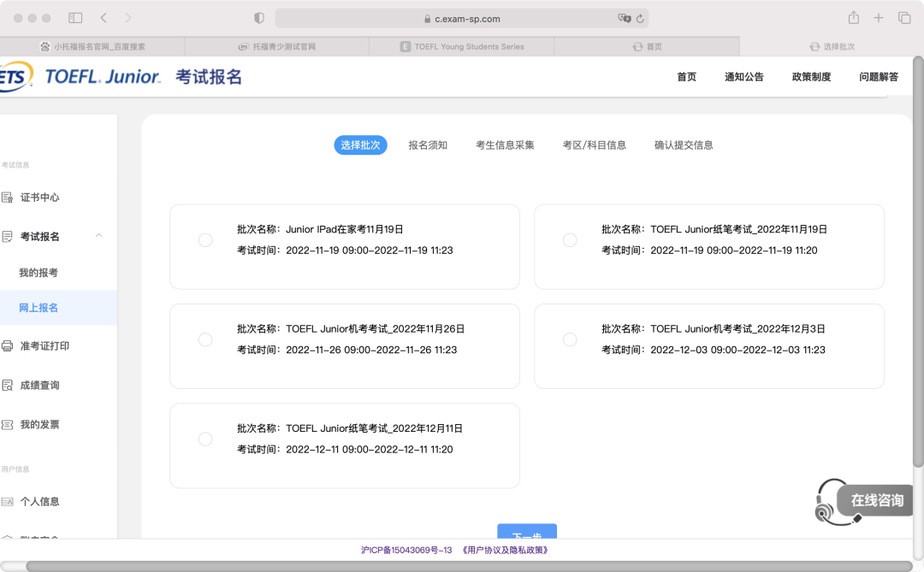Open 个人信息 in the sidebar
The height and width of the screenshot is (572, 924).
click(39, 502)
